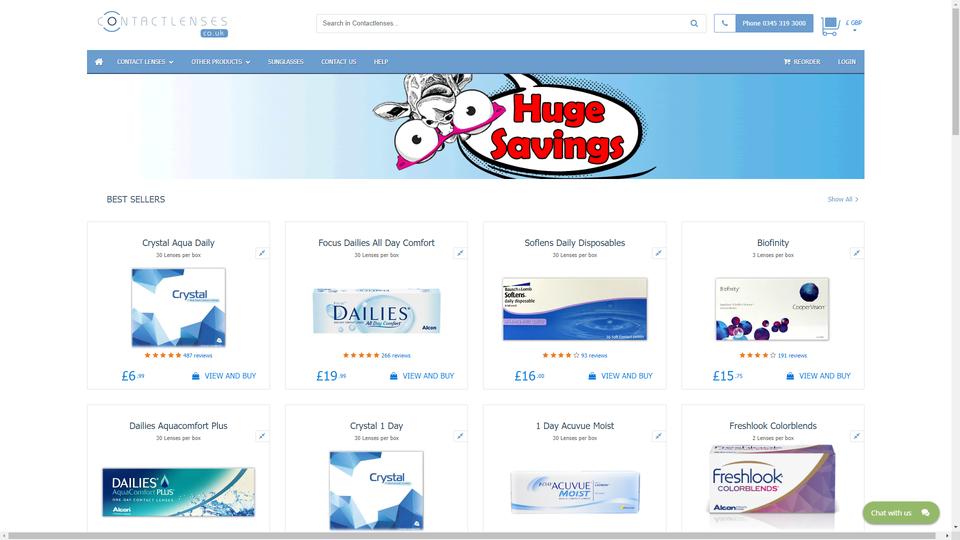Open the shopping cart icon
The image size is (960, 540).
pos(830,25)
